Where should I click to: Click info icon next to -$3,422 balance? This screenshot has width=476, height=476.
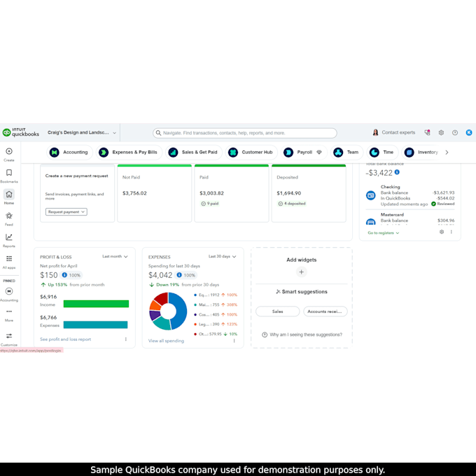pyautogui.click(x=397, y=172)
